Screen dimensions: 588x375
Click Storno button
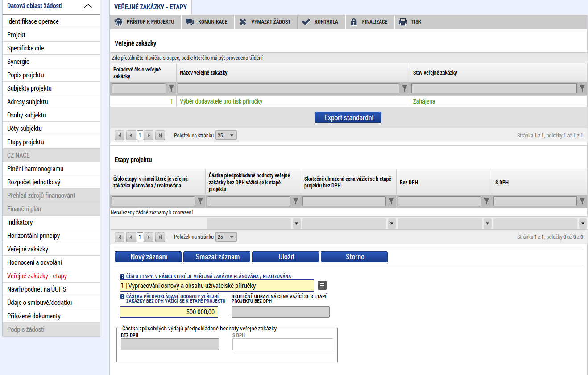point(354,257)
